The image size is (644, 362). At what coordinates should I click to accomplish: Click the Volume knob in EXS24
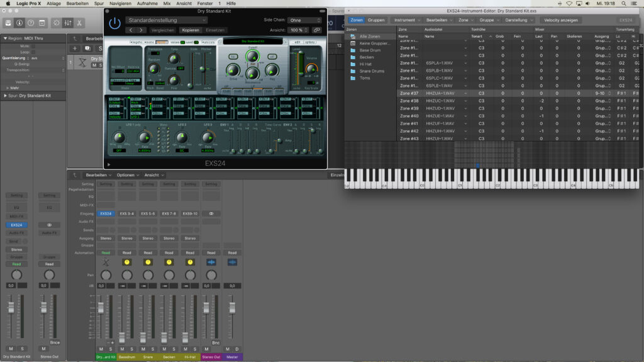click(x=312, y=69)
